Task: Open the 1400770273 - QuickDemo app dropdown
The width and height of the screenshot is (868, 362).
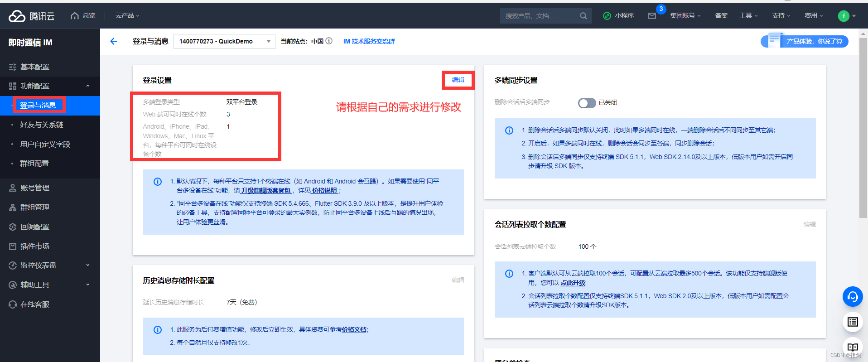Action: (224, 41)
